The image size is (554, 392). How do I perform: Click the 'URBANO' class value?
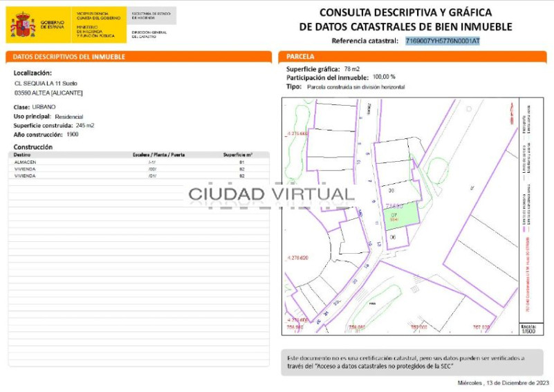[x=44, y=107]
